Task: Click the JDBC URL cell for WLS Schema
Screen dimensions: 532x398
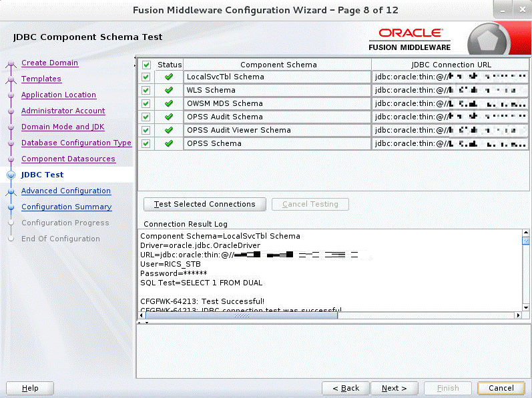Action: point(451,90)
